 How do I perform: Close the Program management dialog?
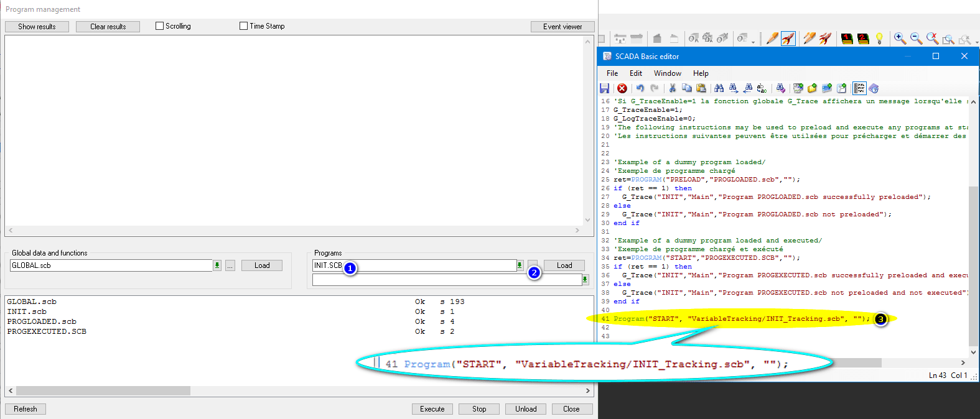571,409
